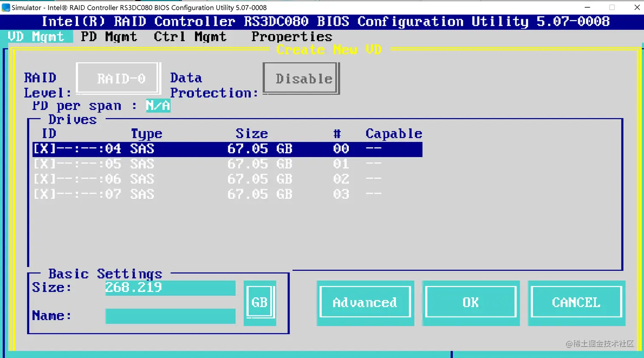Viewport: 644px width, 358px height.
Task: Click the CANCEL button
Action: point(576,303)
